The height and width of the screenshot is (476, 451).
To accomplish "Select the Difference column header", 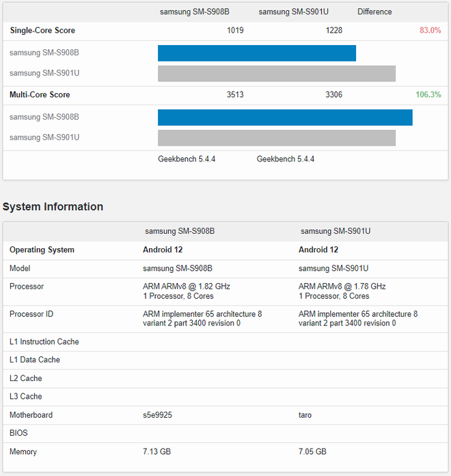I will 374,12.
